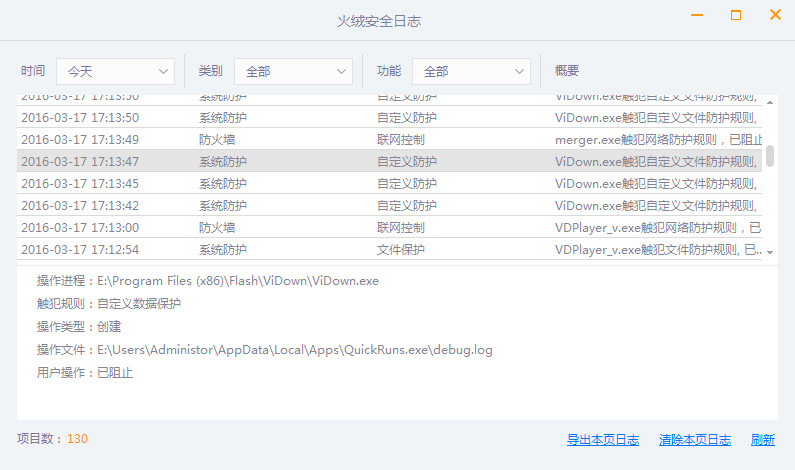This screenshot has height=470, width=795.
Task: Open the 时间 dropdown showing 今天
Action: coord(115,71)
